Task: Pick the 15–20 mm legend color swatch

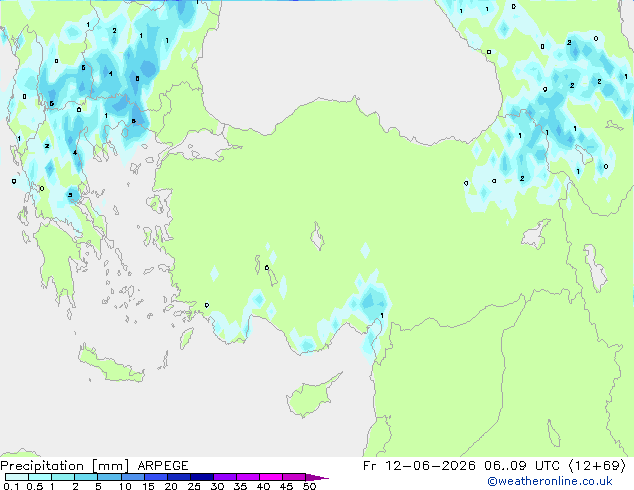Action: pyautogui.click(x=156, y=477)
